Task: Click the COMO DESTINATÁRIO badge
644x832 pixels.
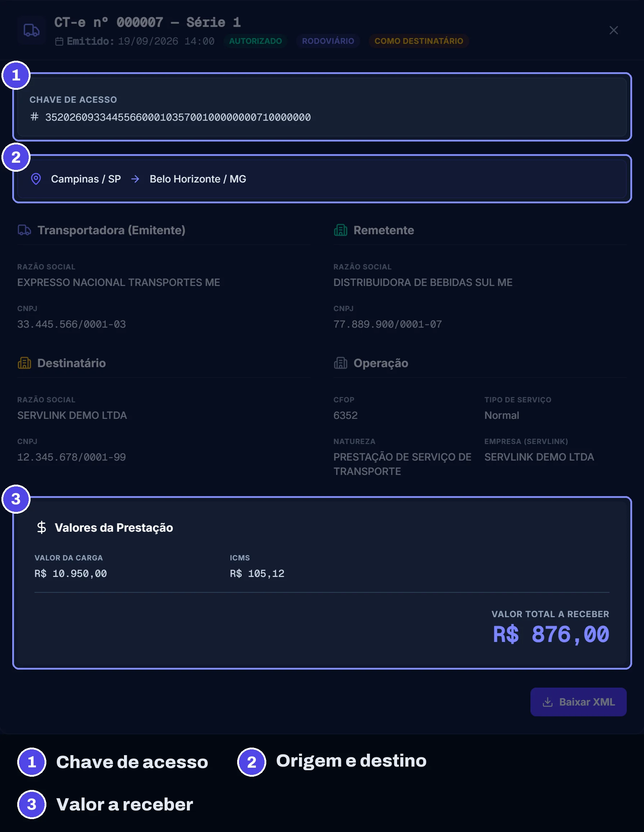Action: tap(419, 41)
